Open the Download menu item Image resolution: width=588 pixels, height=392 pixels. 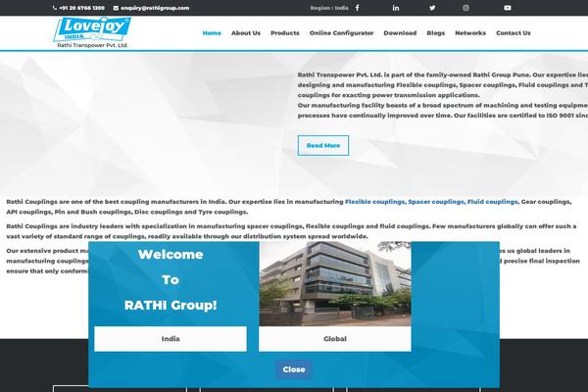point(400,33)
